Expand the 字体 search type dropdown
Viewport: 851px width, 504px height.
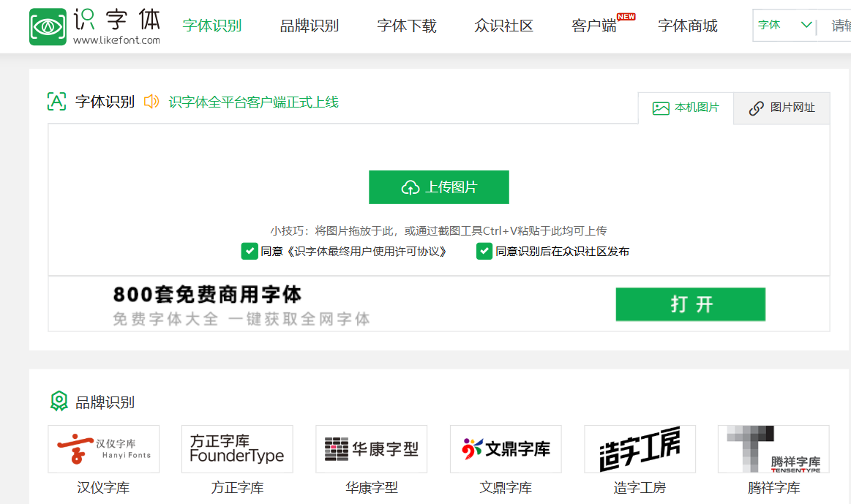pyautogui.click(x=785, y=26)
